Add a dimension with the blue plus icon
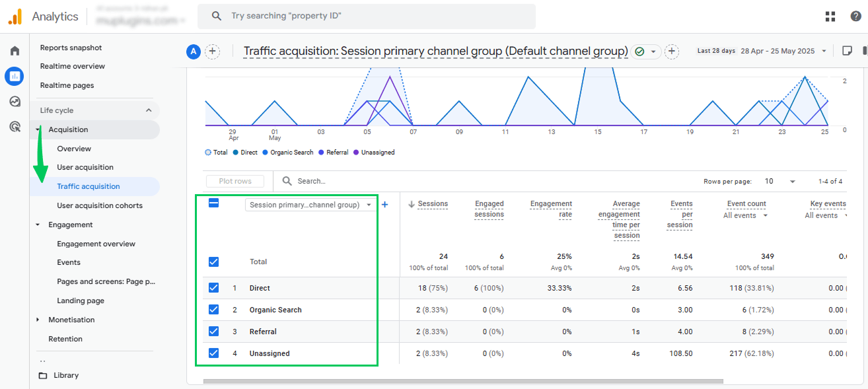 point(385,205)
